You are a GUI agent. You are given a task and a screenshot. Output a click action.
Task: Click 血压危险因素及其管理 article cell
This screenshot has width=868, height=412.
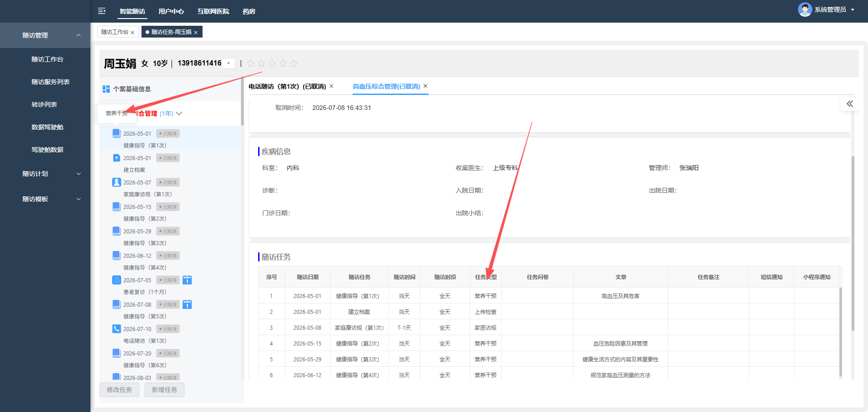coord(620,344)
